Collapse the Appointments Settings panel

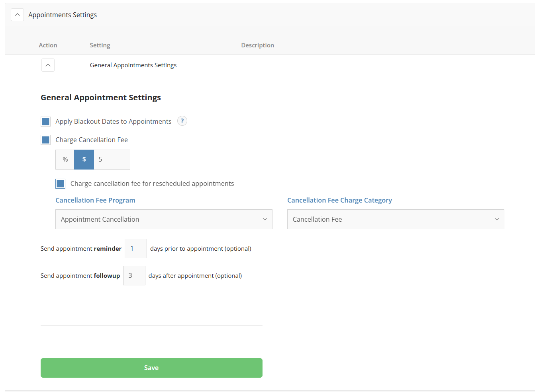17,14
